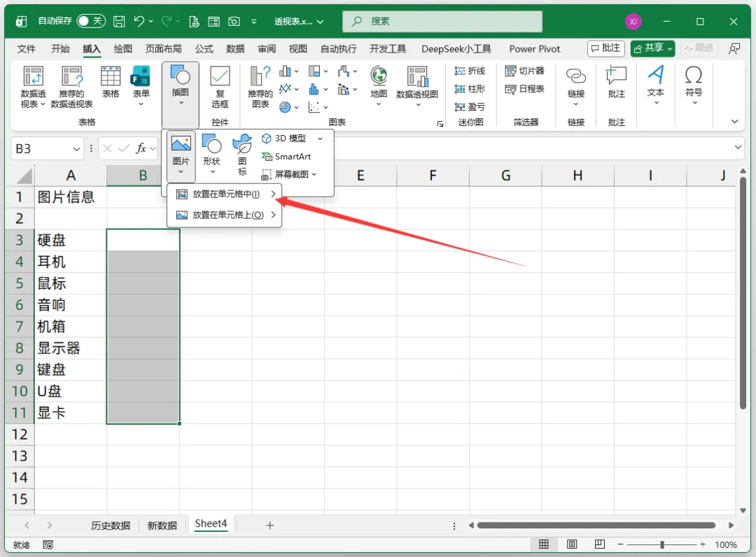756x557 pixels.
Task: Switch to the 公式 tab
Action: (204, 49)
